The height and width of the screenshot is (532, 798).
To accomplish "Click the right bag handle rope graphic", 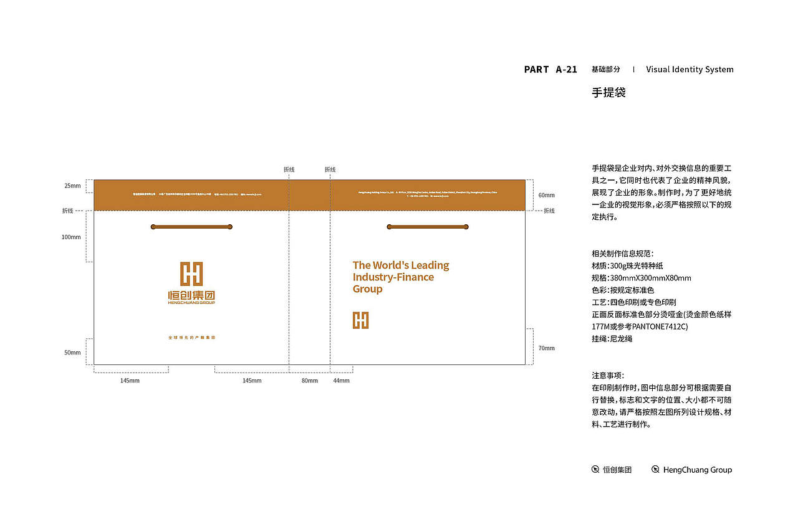I will pyautogui.click(x=428, y=227).
